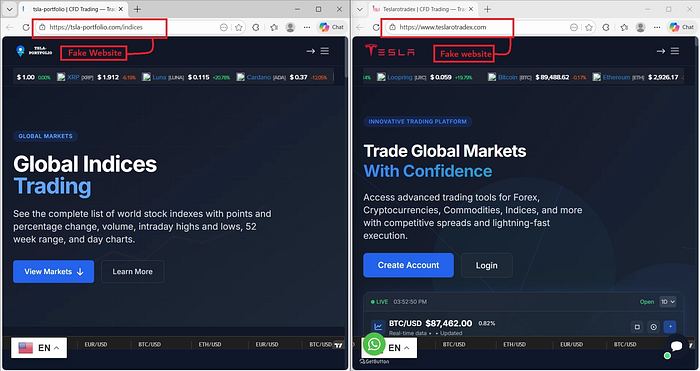Click the square icon in BTC/USD widget

pyautogui.click(x=637, y=327)
